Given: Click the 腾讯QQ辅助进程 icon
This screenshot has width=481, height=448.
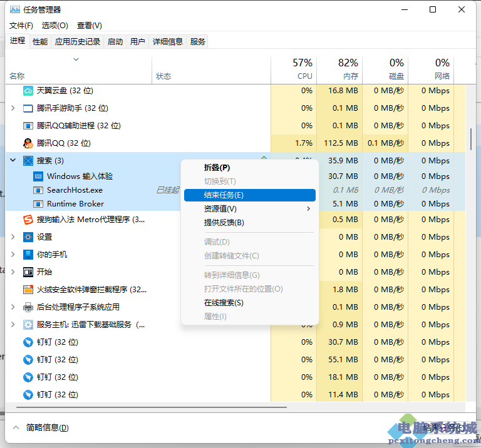Looking at the screenshot, I should [x=28, y=126].
